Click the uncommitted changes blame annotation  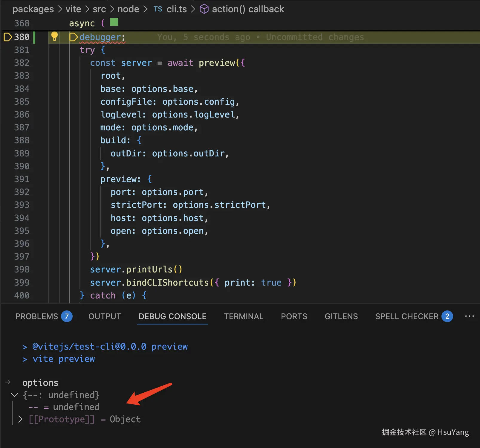260,37
